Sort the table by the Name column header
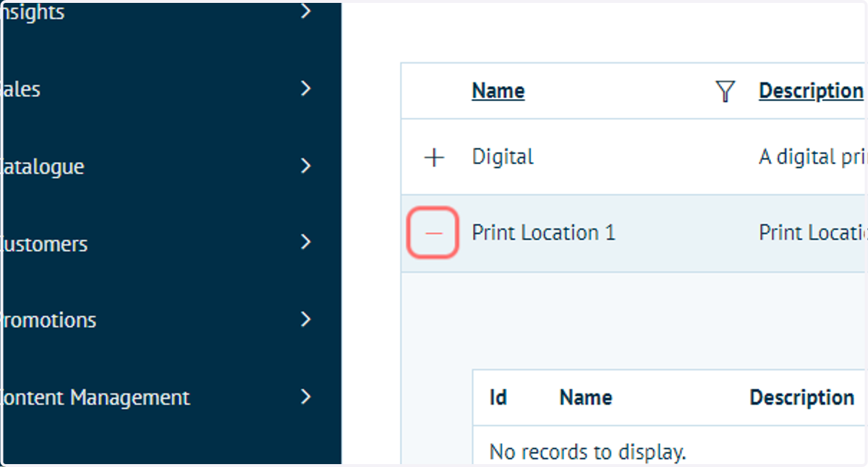Screen dimensions: 868x467 498,91
